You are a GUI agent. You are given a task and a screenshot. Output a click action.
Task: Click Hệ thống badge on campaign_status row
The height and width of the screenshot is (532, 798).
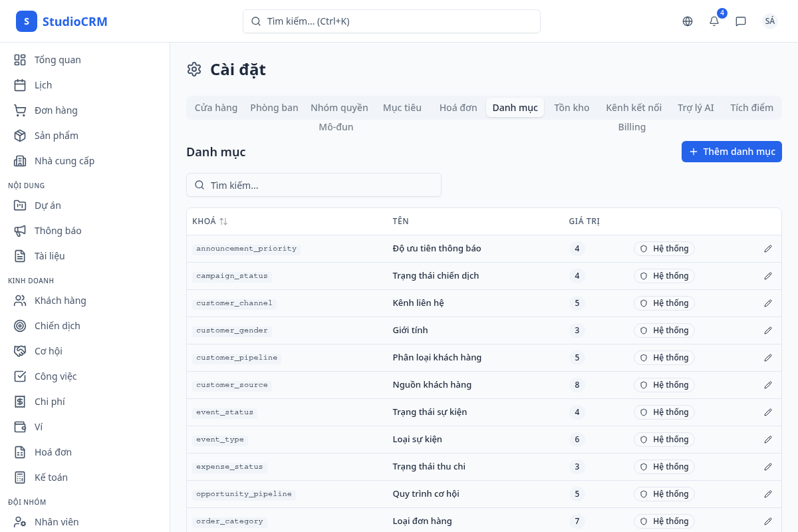[664, 276]
